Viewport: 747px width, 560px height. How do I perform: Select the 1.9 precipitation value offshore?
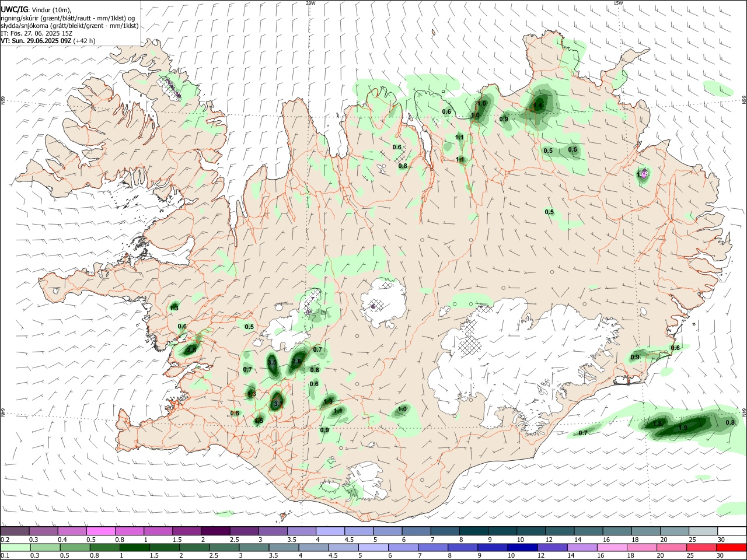(x=683, y=428)
